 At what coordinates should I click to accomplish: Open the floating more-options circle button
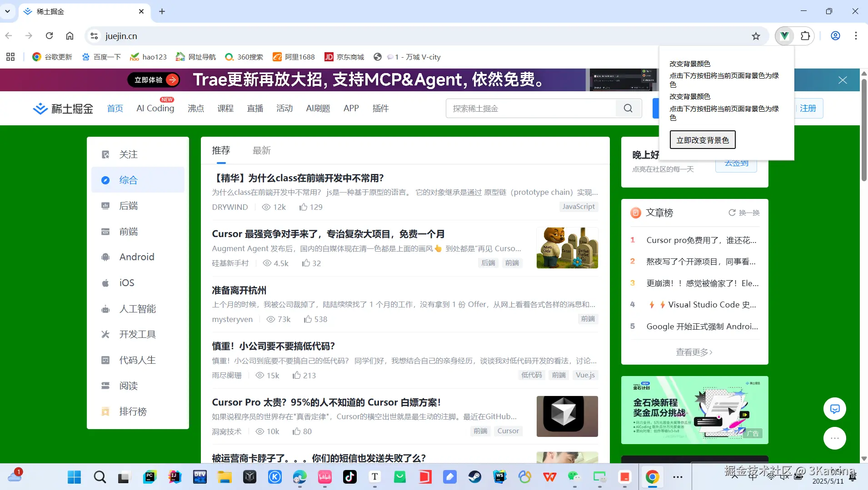(835, 438)
